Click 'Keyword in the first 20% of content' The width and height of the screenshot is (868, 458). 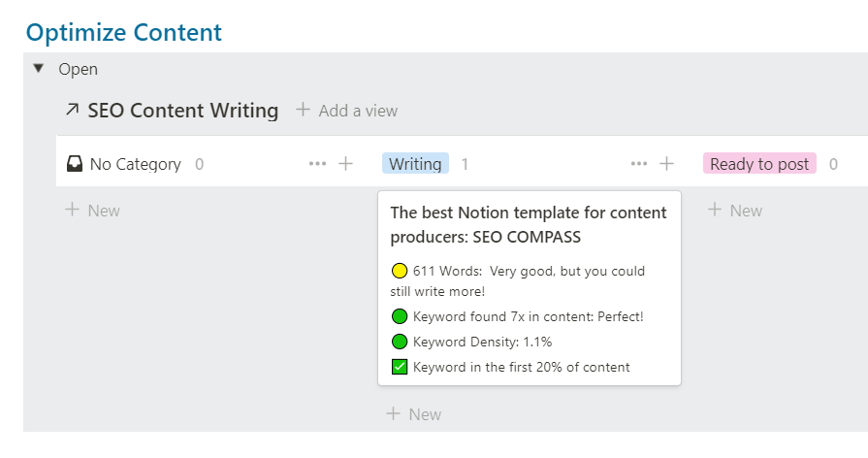[x=522, y=367]
